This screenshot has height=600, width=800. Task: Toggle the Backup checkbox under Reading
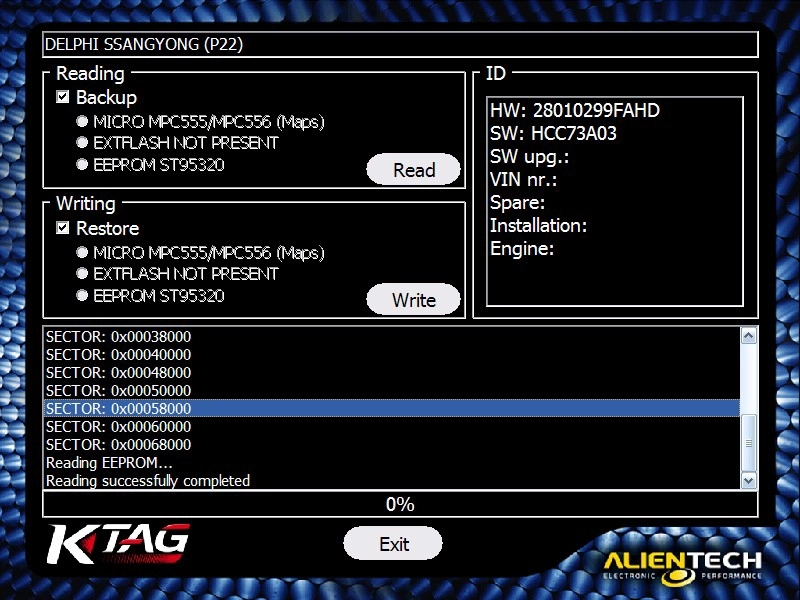(x=63, y=97)
